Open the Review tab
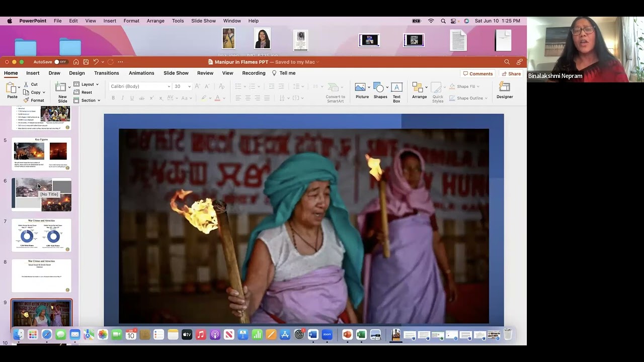Screen dimensions: 644x362 point(205,73)
